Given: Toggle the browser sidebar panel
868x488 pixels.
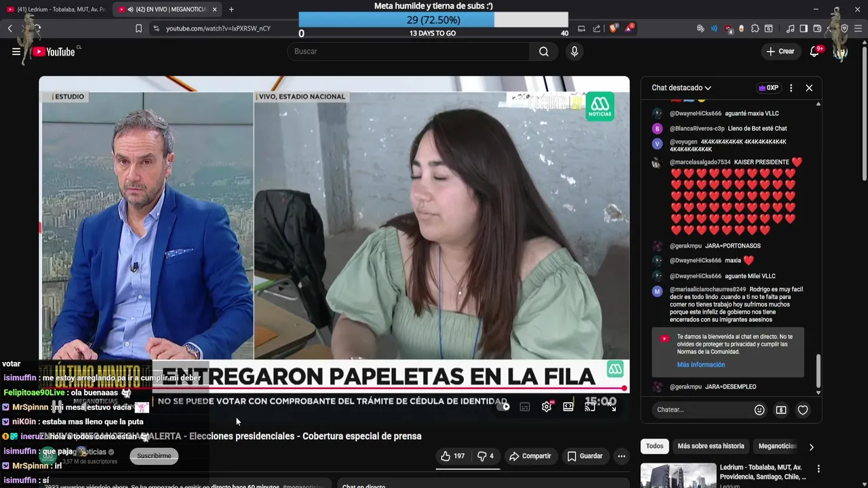Looking at the screenshot, I should point(804,28).
